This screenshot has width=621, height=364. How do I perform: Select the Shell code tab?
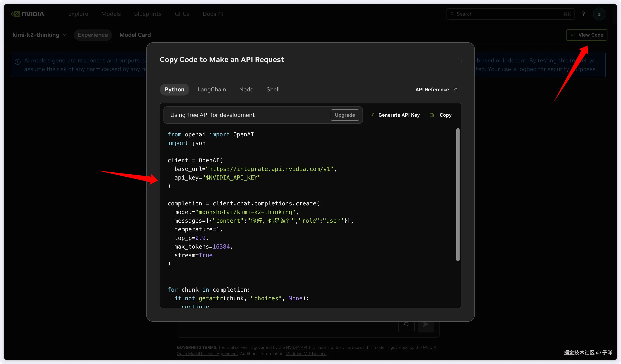pyautogui.click(x=273, y=90)
